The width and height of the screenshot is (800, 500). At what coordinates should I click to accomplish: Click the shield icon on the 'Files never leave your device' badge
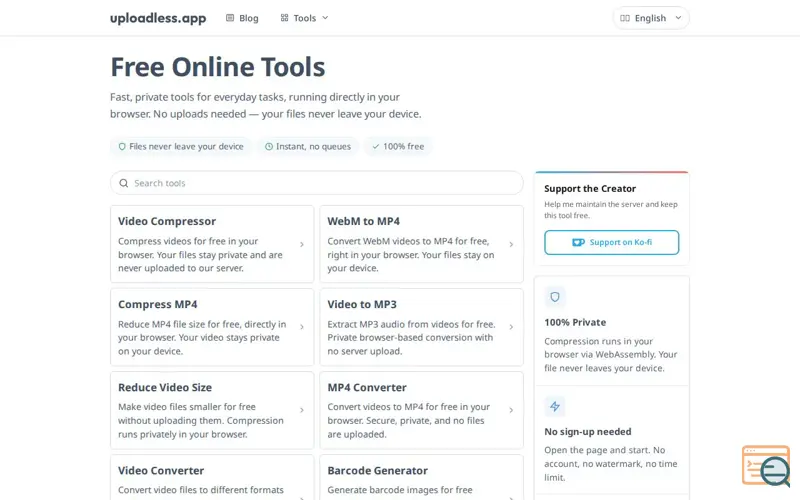click(122, 146)
